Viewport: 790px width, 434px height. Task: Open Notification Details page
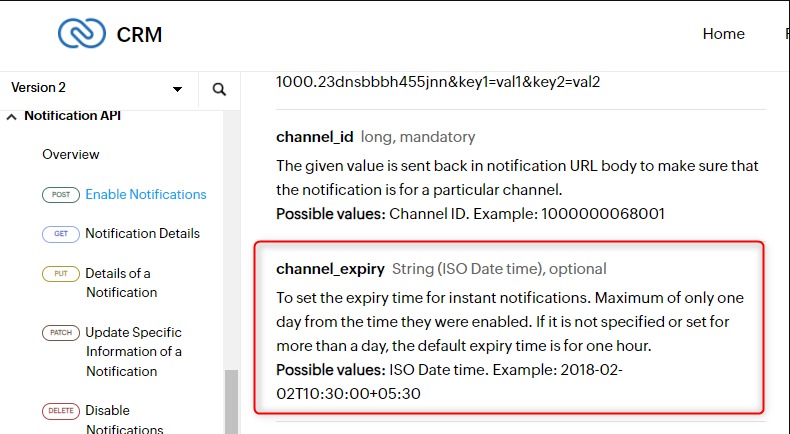point(143,233)
